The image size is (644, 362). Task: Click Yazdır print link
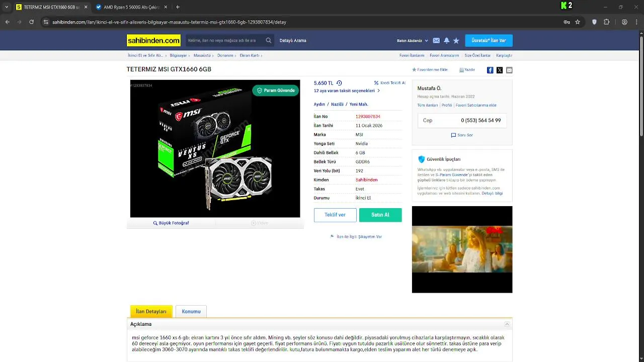click(467, 70)
